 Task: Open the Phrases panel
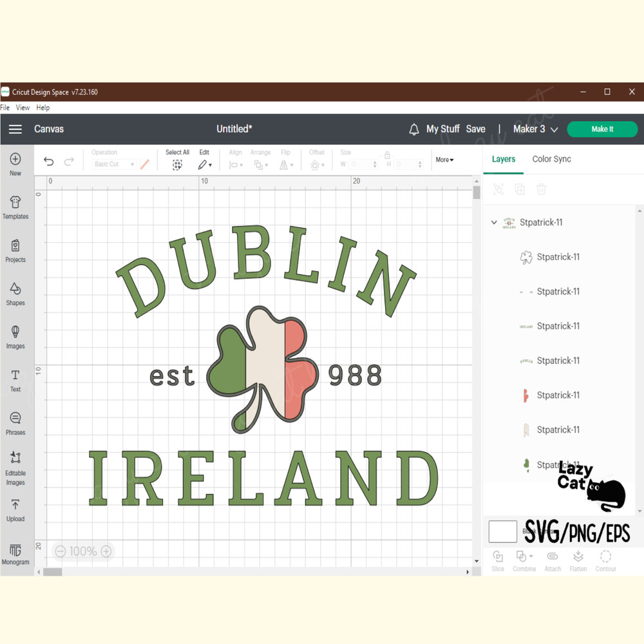(15, 422)
